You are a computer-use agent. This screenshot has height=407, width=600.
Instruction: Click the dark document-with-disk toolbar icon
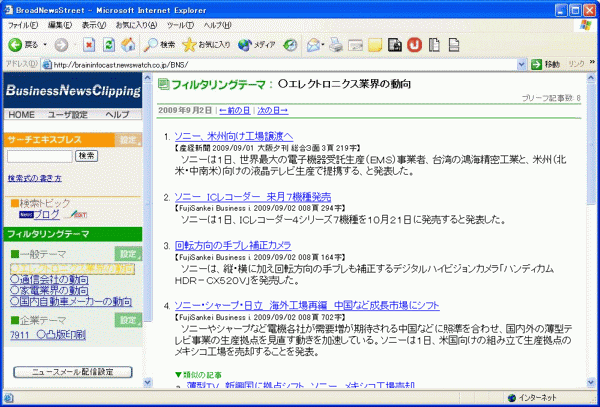pos(395,45)
